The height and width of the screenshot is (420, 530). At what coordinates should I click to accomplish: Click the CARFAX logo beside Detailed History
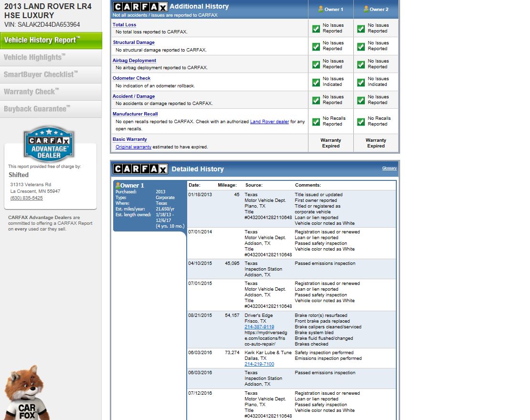[x=140, y=169]
